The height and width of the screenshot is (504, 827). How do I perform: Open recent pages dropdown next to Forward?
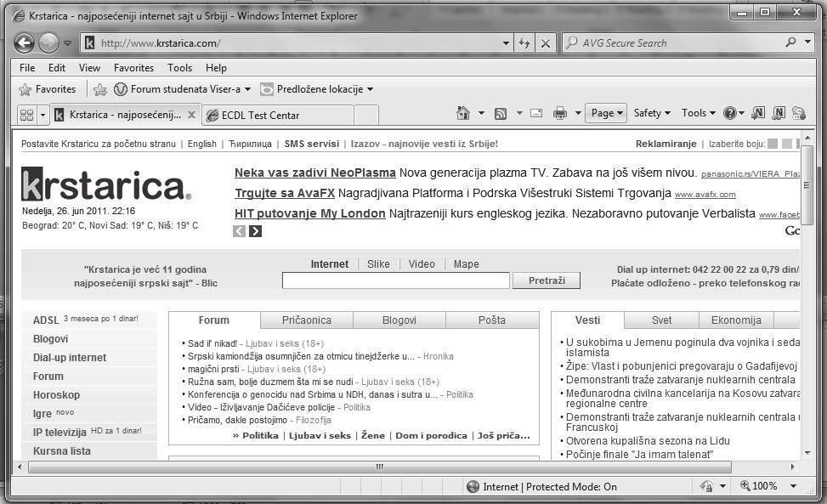tap(67, 43)
